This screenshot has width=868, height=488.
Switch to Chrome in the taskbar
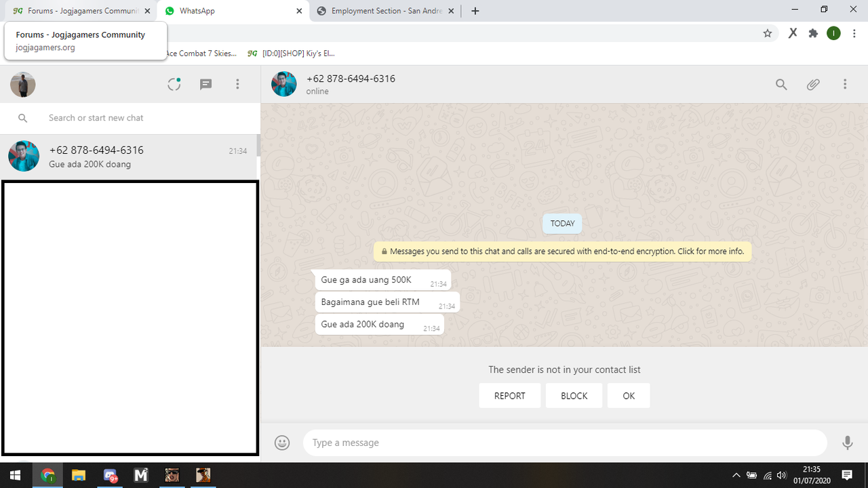point(48,475)
